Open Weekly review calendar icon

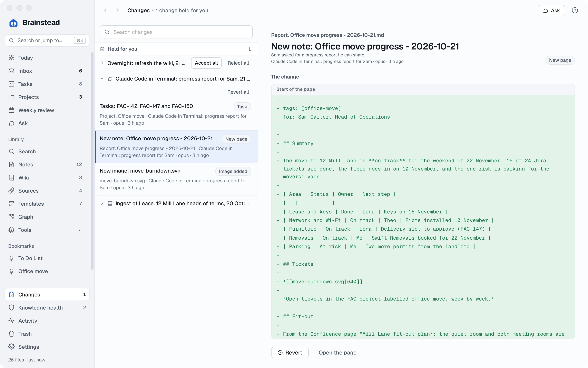click(x=11, y=110)
